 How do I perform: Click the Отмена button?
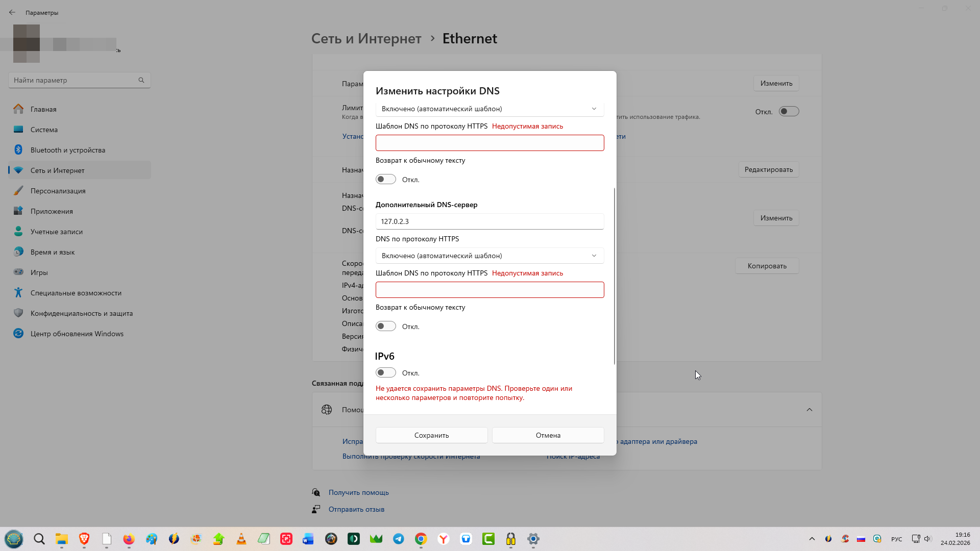(548, 435)
